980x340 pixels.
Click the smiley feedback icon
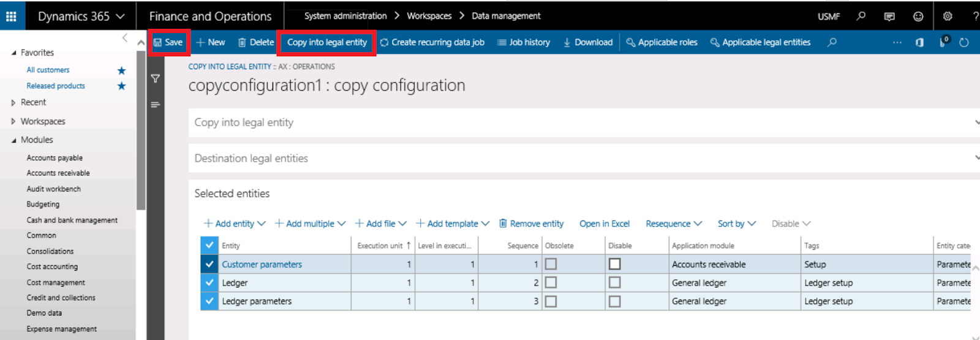[918, 17]
